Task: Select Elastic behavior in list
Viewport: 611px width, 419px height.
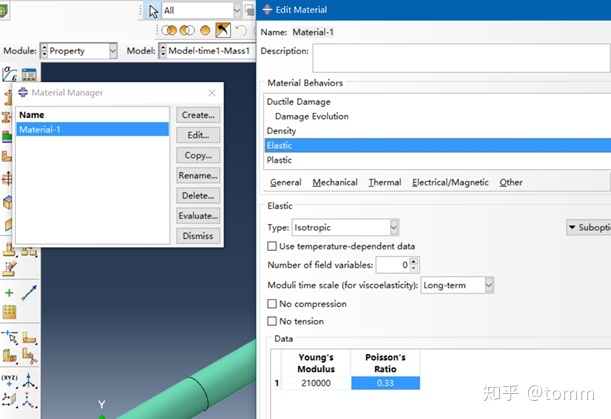Action: pos(438,145)
